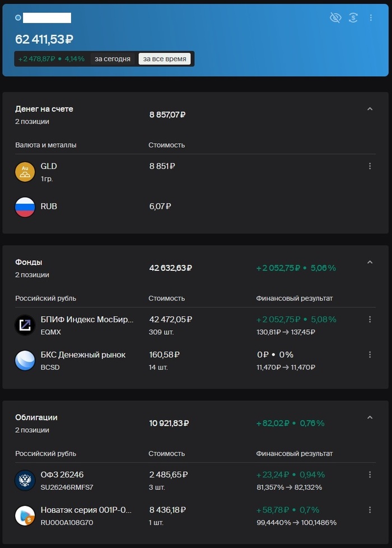Open the БКС Денежный рынок position
The width and height of the screenshot is (392, 548).
[x=83, y=355]
